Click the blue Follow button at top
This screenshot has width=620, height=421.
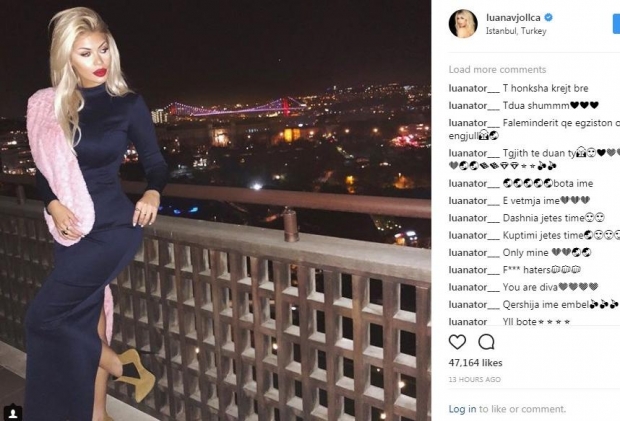tap(616, 23)
